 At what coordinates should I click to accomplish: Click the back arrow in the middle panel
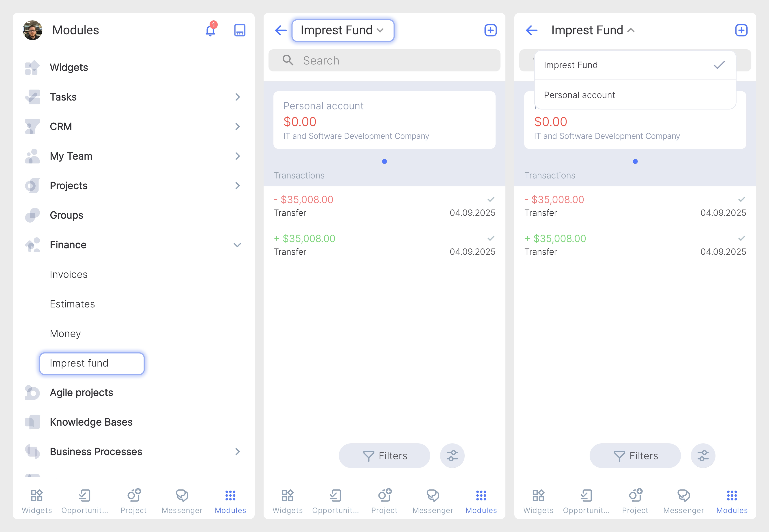pyautogui.click(x=281, y=30)
